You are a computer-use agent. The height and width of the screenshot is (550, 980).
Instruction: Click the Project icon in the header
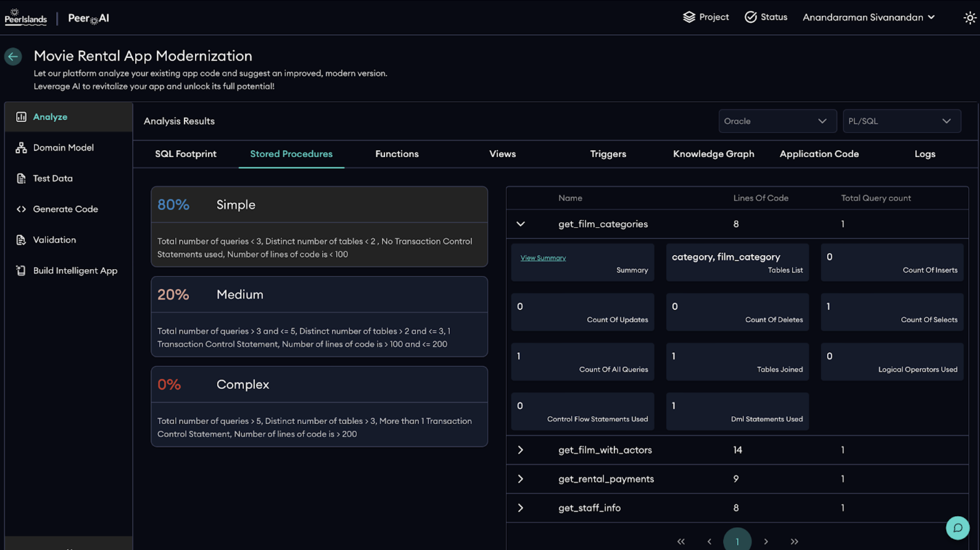[690, 17]
